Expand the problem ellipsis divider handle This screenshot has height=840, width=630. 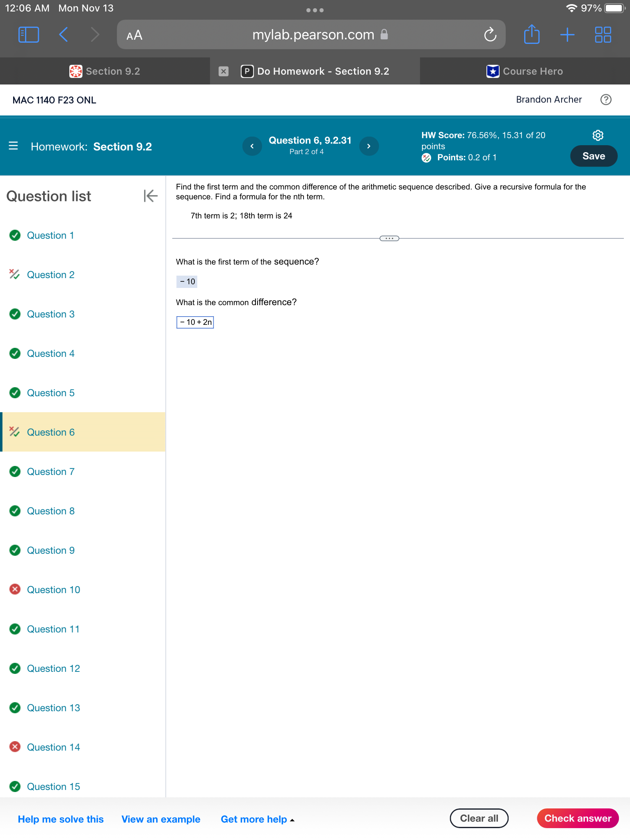pyautogui.click(x=389, y=238)
